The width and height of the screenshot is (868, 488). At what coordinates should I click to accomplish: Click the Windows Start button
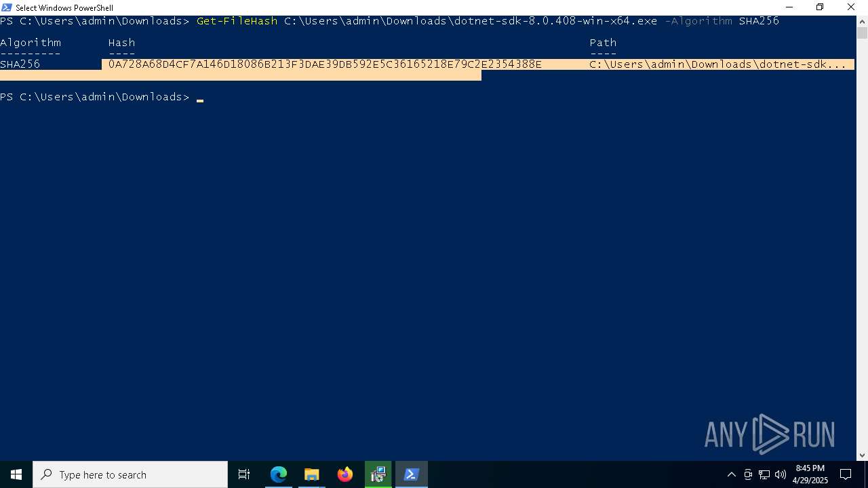tap(16, 474)
